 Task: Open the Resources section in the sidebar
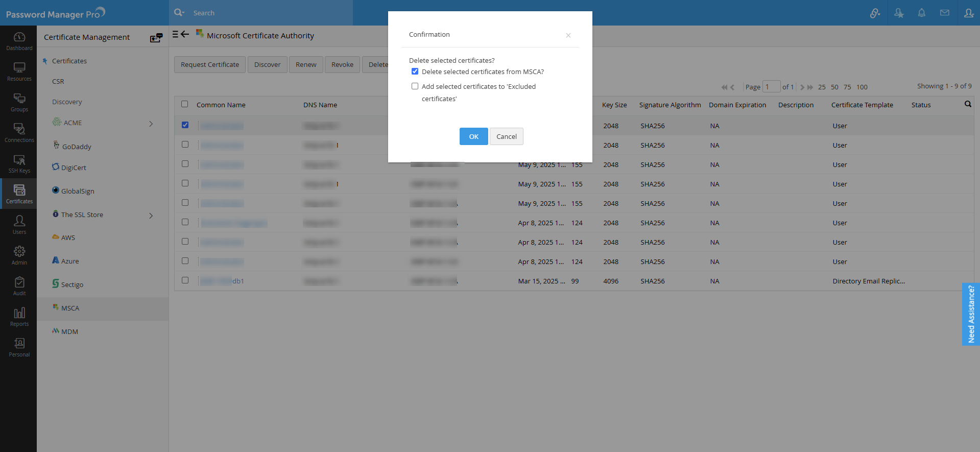(x=19, y=72)
